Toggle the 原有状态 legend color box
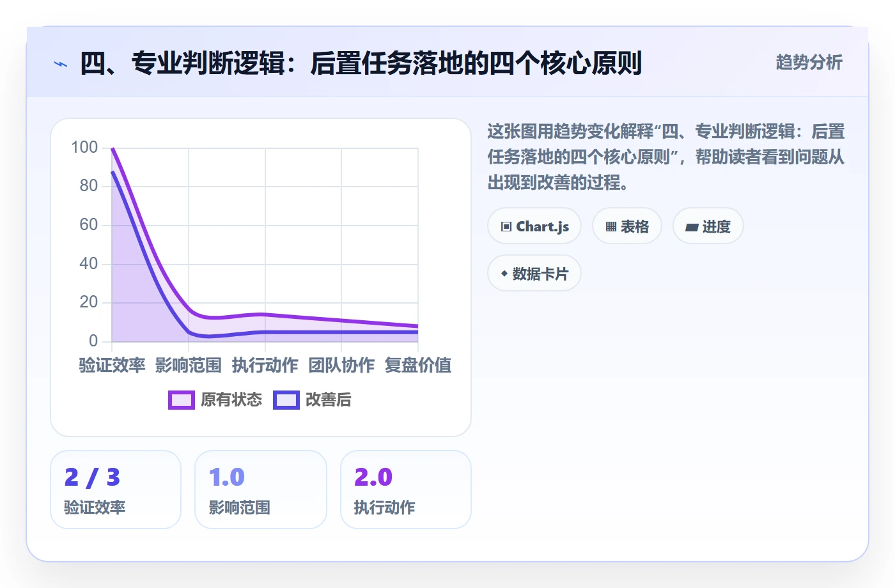Screen dimensions: 895x588 (x=182, y=400)
